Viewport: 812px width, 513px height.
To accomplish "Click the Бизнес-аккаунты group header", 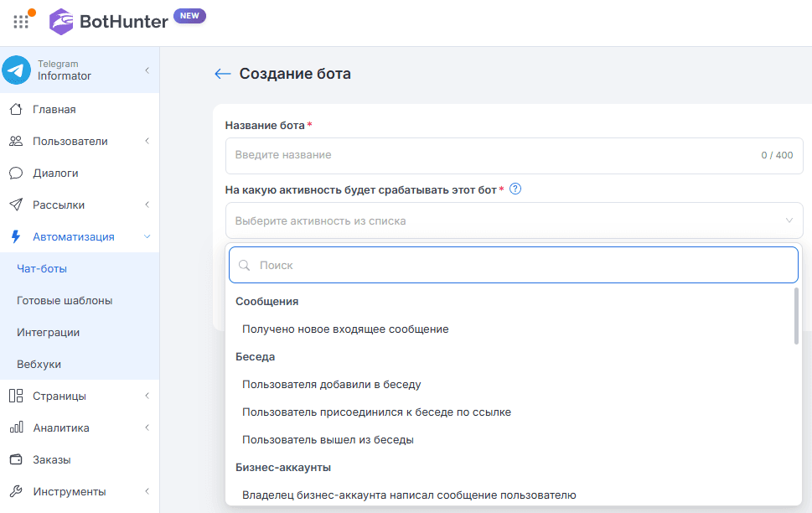I will (282, 468).
